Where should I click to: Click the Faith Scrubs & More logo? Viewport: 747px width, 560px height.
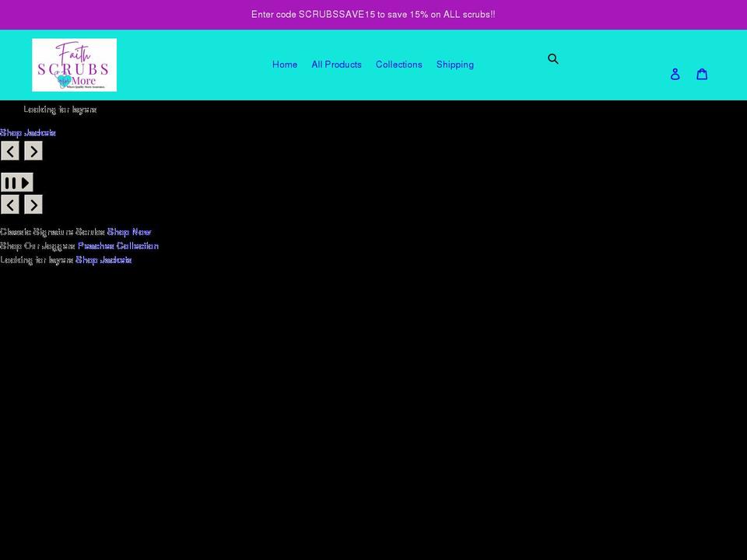tap(75, 65)
